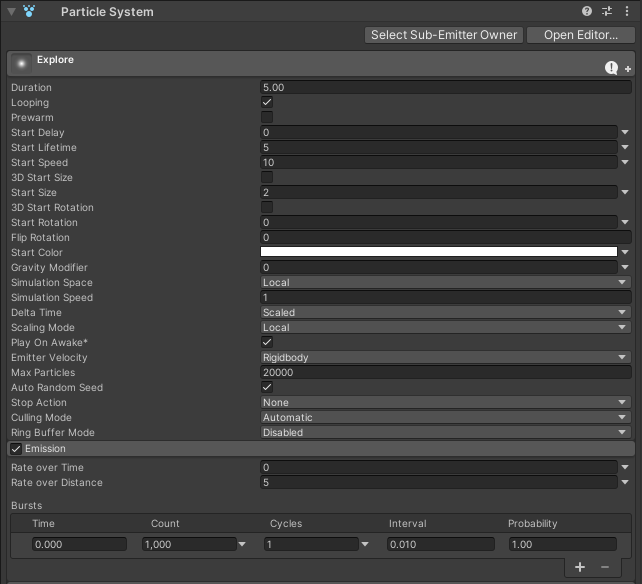Click the white Start Color swatch
The width and height of the screenshot is (642, 584).
(439, 251)
